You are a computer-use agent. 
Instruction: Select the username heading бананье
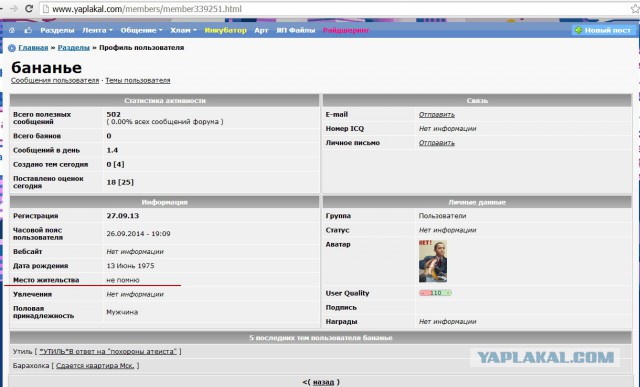click(47, 67)
